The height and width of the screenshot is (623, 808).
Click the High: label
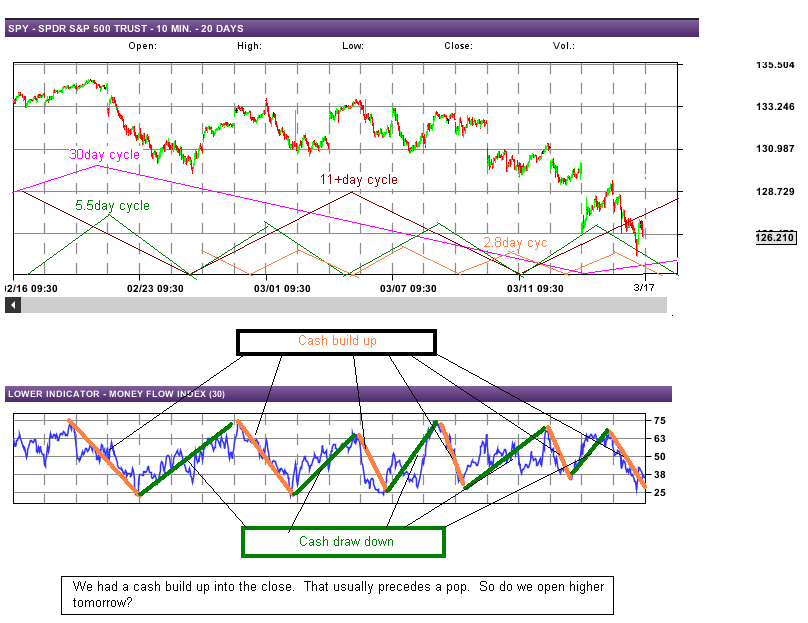249,46
